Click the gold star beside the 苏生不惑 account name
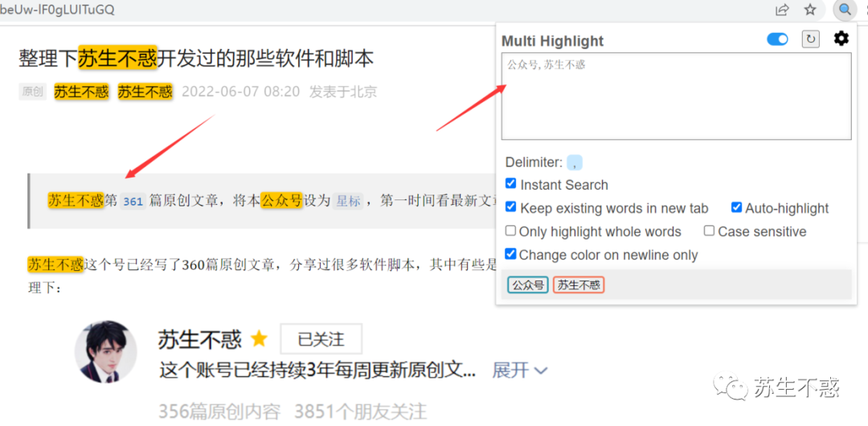Screen dimensions: 868x426 coord(259,338)
